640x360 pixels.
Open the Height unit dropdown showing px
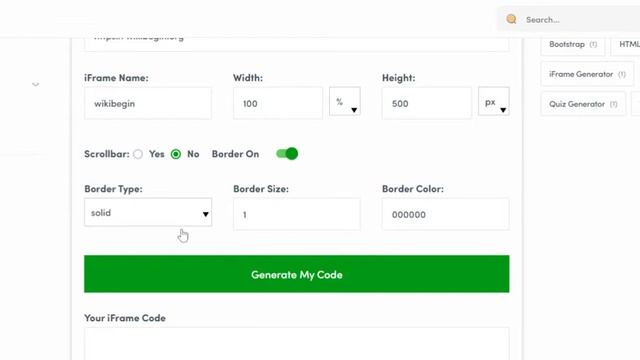coord(494,102)
